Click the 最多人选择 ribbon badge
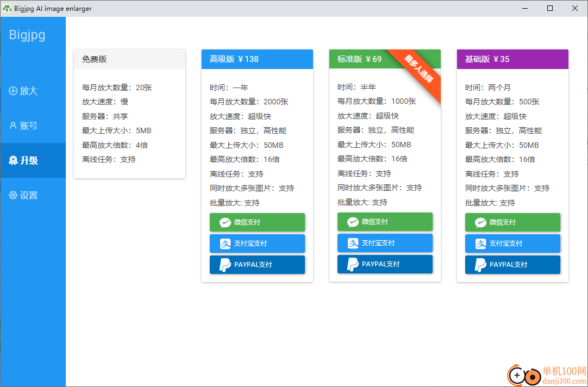588x387 pixels. pyautogui.click(x=419, y=68)
